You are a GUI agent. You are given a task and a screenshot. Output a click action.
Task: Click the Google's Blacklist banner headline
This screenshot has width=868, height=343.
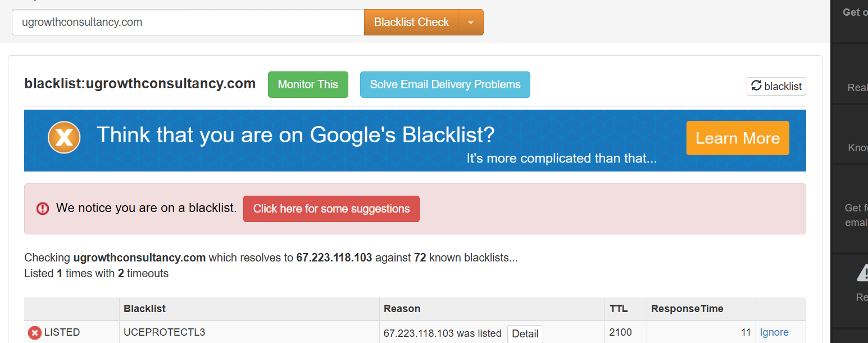pos(296,135)
